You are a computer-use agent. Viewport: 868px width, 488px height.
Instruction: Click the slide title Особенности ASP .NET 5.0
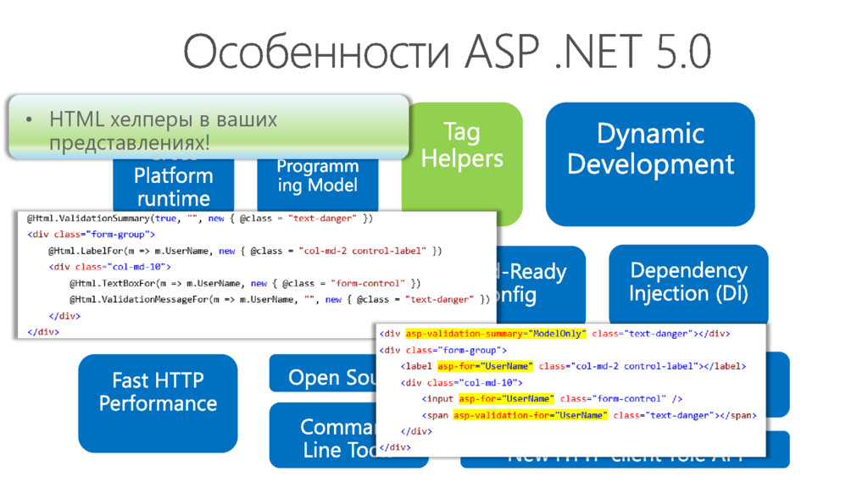point(447,52)
